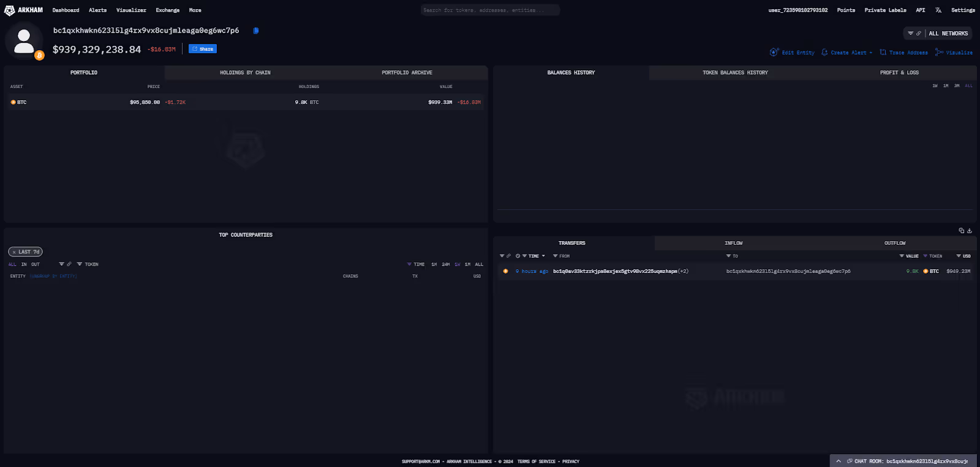
Task: Switch to Outflow tab
Action: pyautogui.click(x=895, y=243)
